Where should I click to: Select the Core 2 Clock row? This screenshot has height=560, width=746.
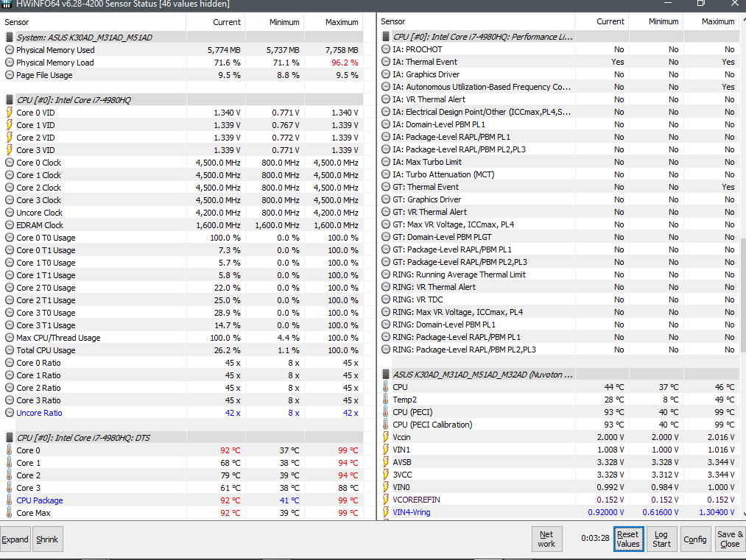click(182, 188)
